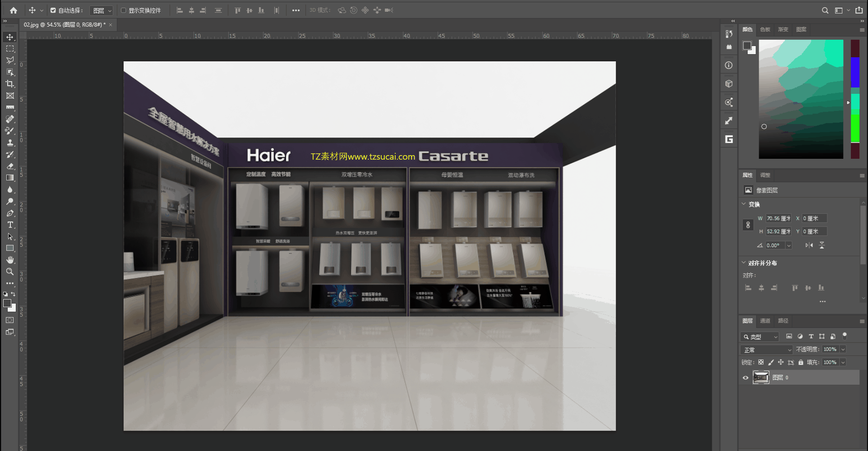Select the Zoom tool in toolbar
This screenshot has width=868, height=451.
coord(10,272)
